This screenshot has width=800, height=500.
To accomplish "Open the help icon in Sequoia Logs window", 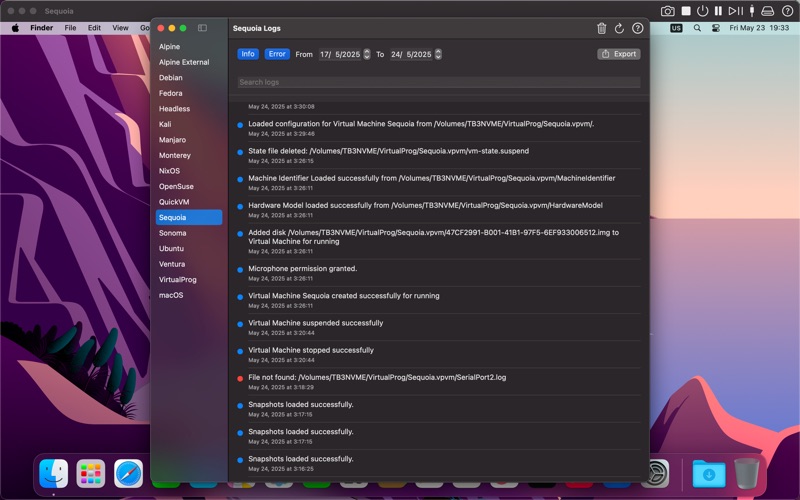I will point(637,29).
